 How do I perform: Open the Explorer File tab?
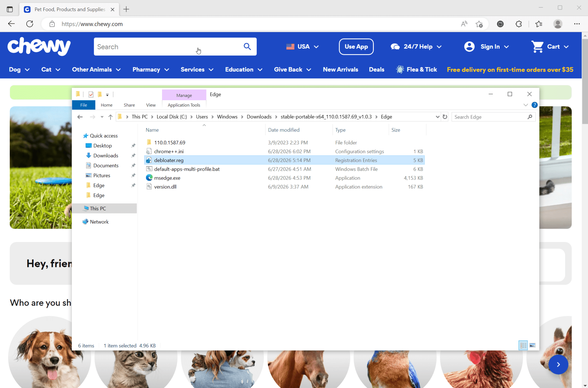[x=84, y=105]
